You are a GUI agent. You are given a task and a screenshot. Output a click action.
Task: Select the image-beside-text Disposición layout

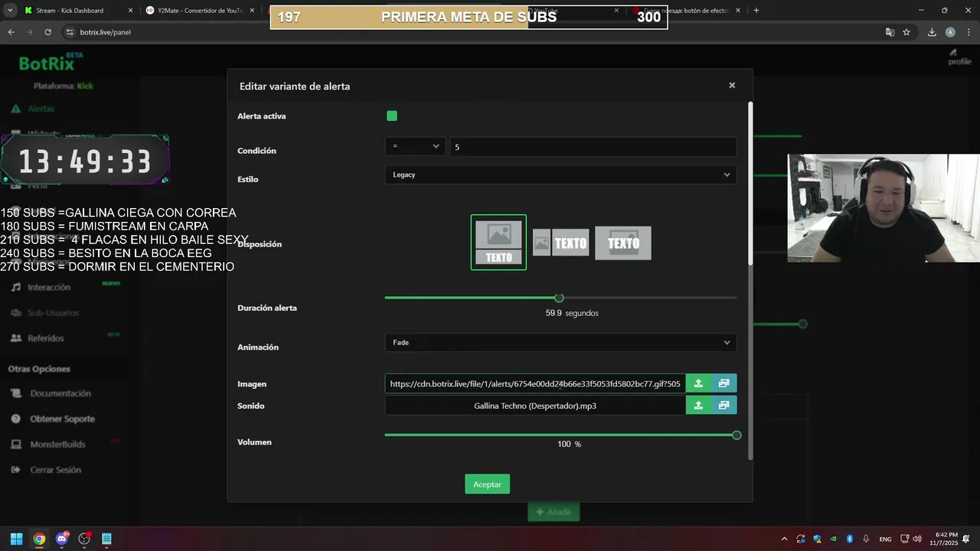[561, 243]
